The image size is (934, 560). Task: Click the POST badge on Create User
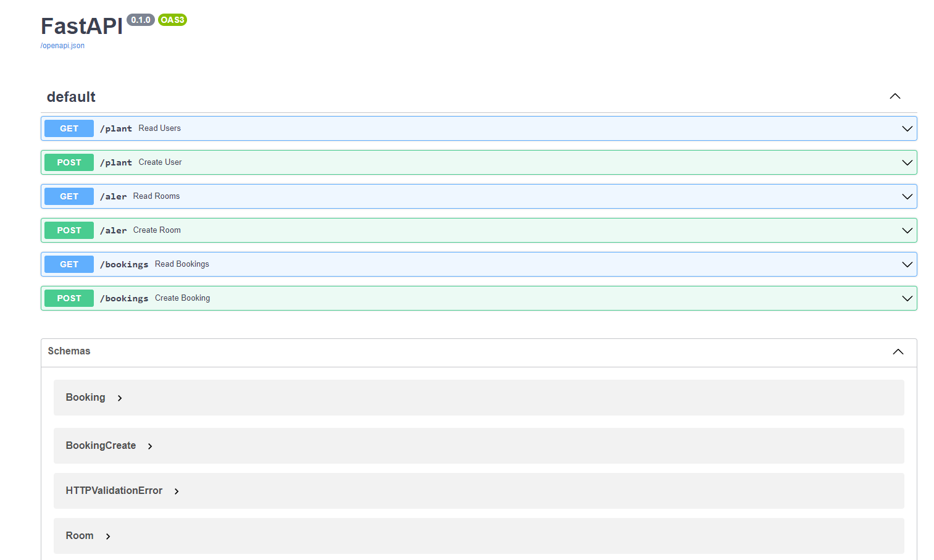68,162
